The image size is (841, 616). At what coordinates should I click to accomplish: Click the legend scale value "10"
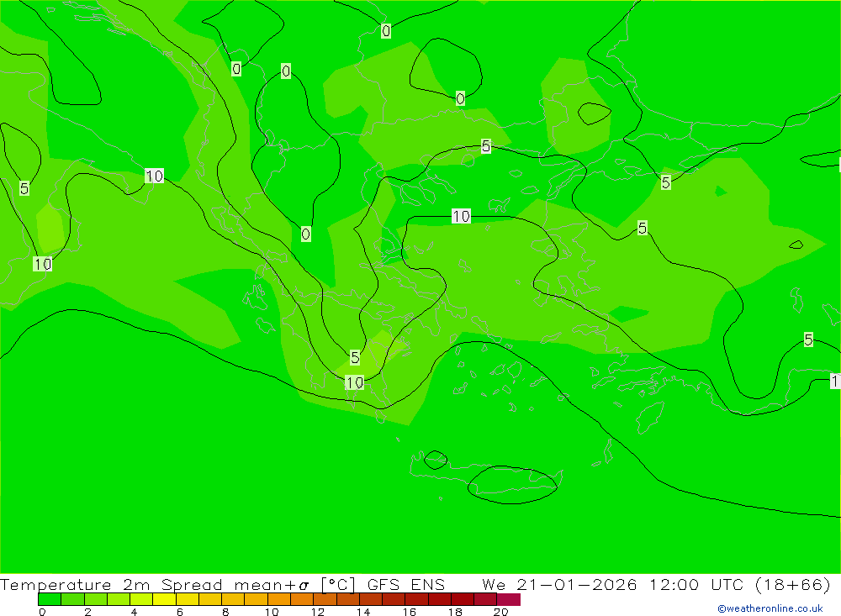[x=272, y=612]
